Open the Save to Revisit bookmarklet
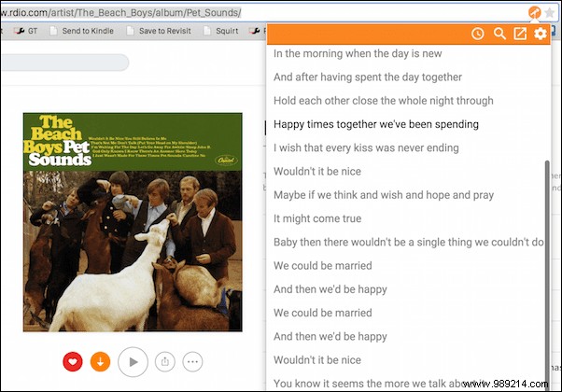 [159, 31]
